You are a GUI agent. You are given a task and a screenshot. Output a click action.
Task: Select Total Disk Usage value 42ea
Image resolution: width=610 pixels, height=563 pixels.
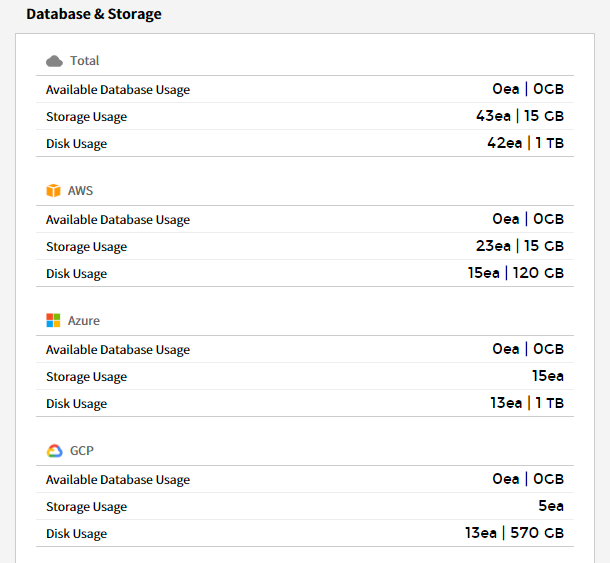pos(504,144)
